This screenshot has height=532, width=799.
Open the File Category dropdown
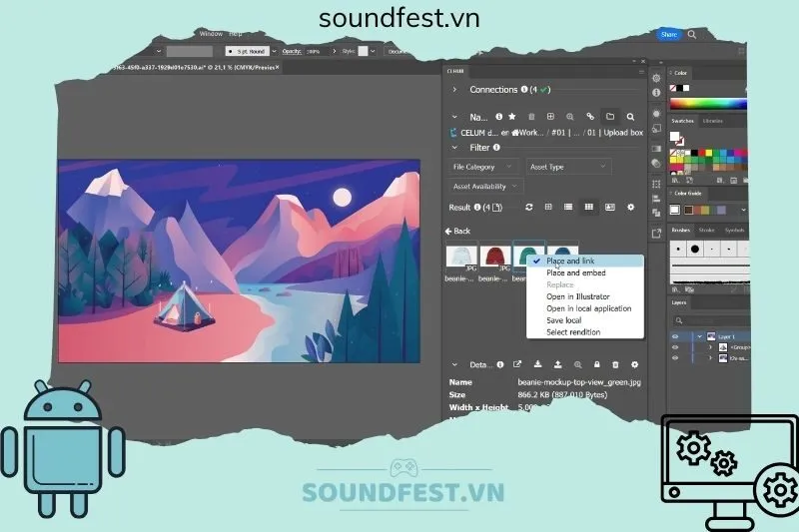484,167
